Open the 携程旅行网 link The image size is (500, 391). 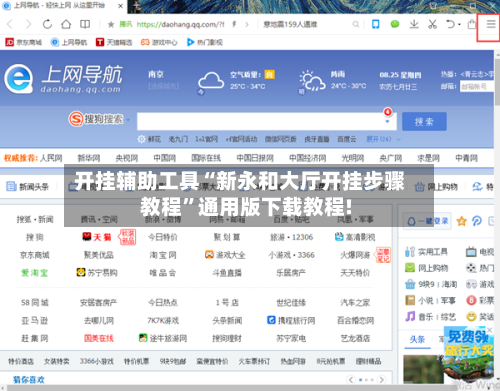[x=291, y=320]
